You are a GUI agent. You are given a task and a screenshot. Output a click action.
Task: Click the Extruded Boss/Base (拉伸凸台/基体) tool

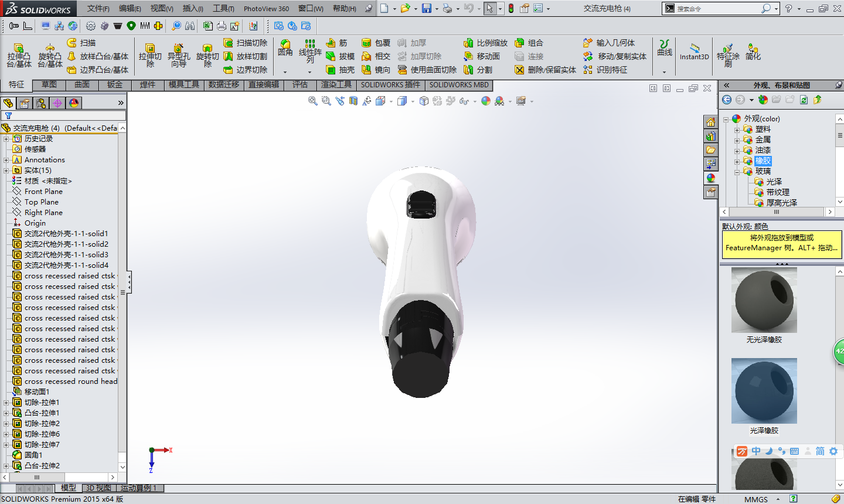[19, 56]
